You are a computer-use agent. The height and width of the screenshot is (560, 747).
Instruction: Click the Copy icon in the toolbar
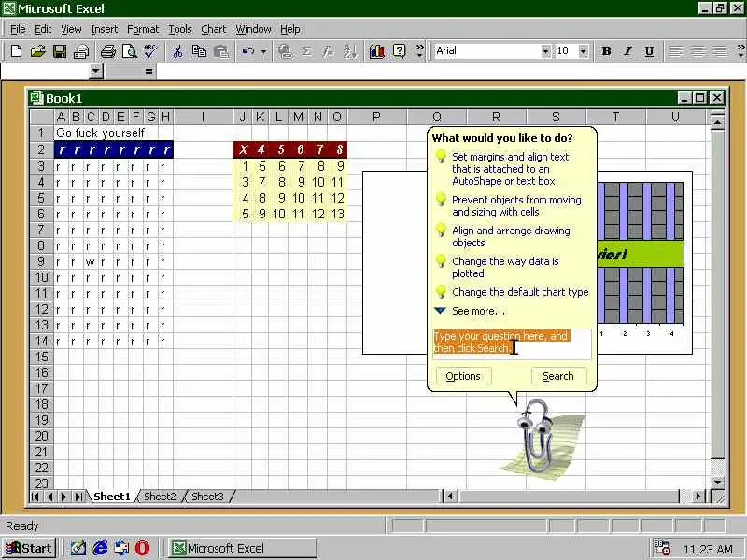coord(199,51)
